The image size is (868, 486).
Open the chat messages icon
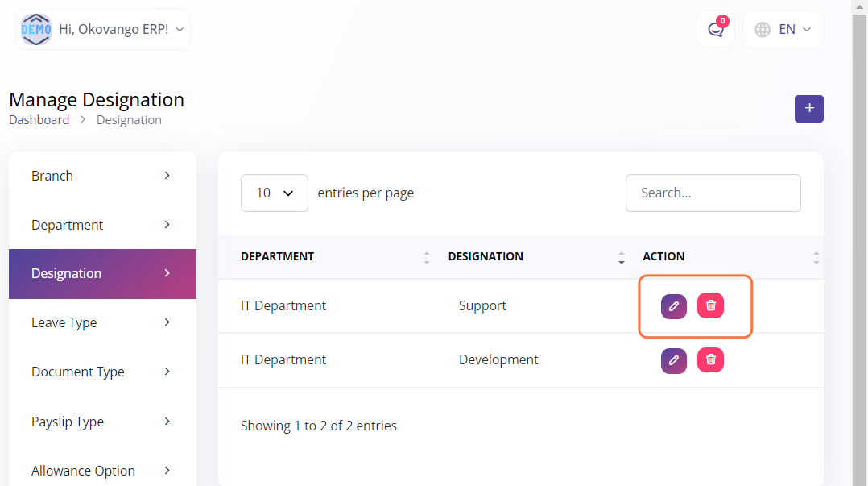(x=715, y=30)
